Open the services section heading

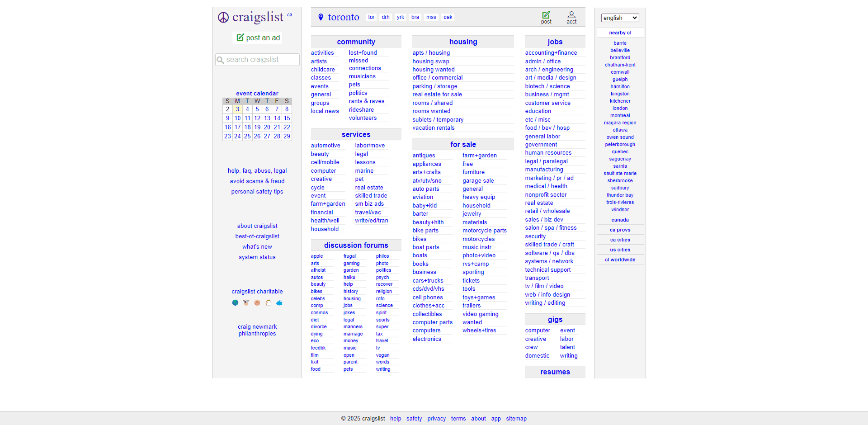(356, 135)
